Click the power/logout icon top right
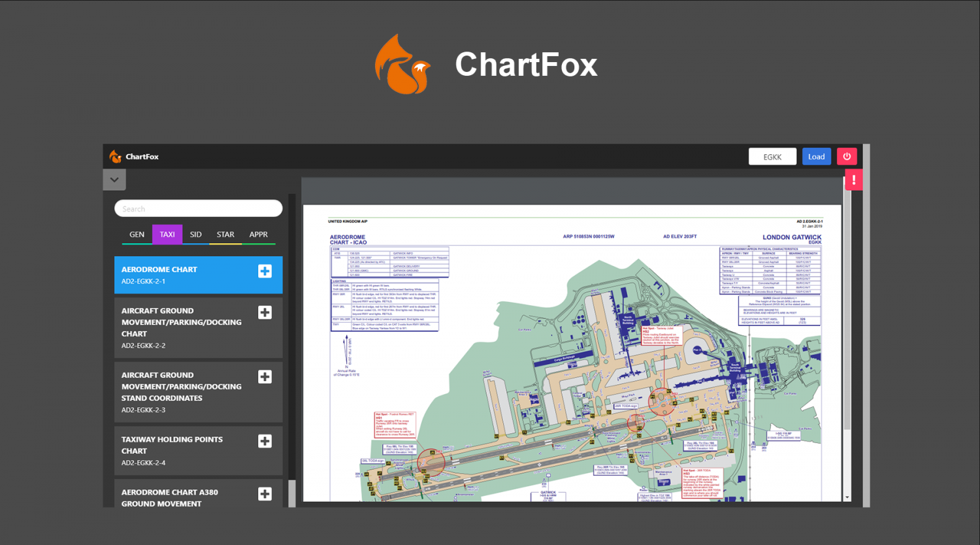Image resolution: width=980 pixels, height=545 pixels. (846, 156)
